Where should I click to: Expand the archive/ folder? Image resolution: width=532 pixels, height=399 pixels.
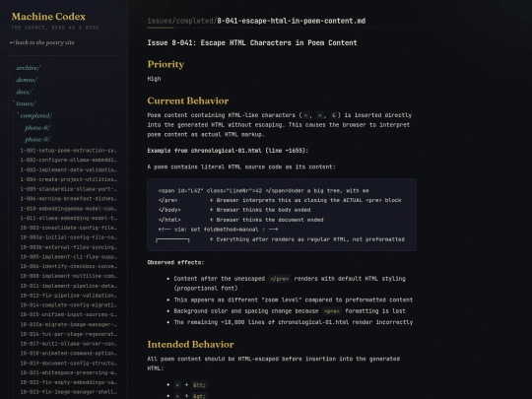pyautogui.click(x=29, y=68)
